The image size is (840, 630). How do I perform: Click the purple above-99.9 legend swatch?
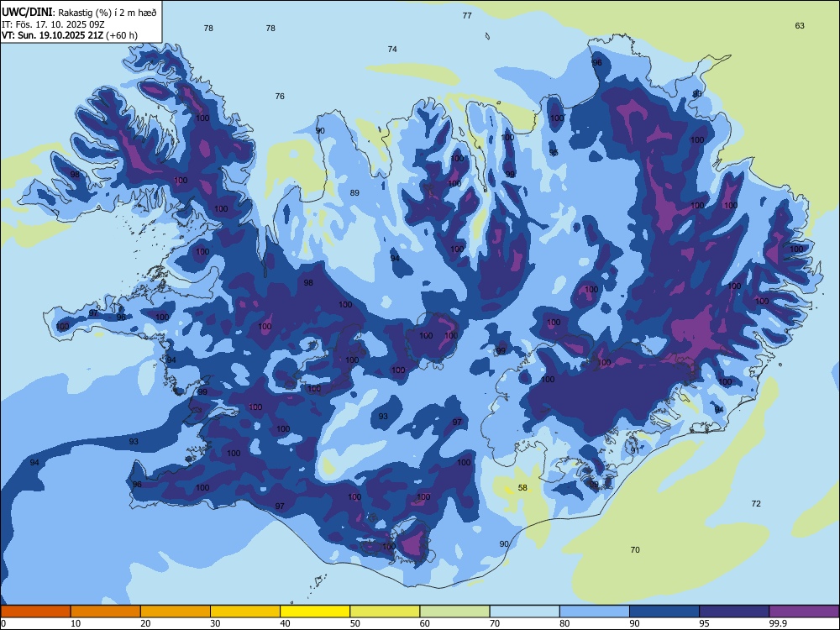pyautogui.click(x=804, y=612)
